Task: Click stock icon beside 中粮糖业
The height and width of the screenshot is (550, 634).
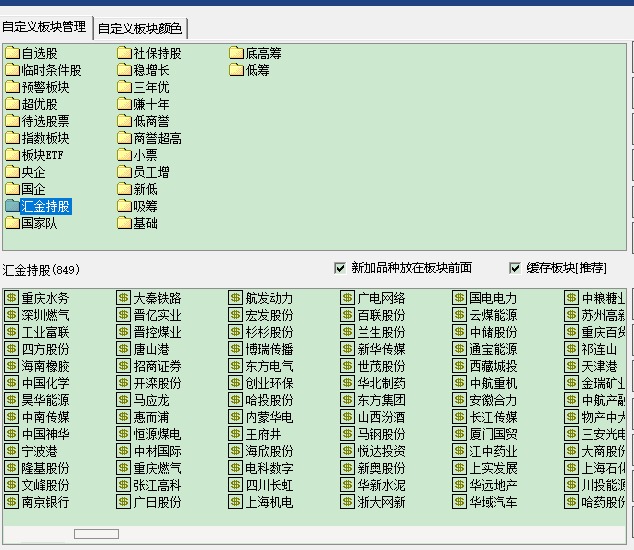Action: [572, 298]
